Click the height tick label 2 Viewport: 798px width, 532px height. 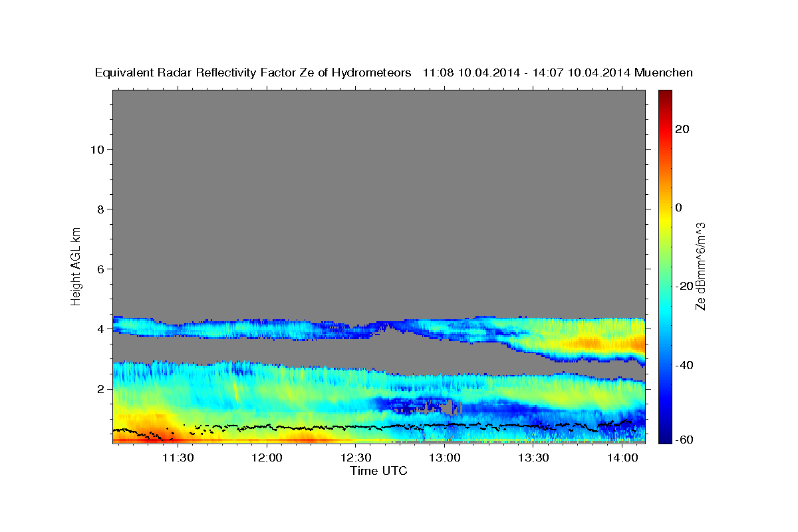[100, 388]
